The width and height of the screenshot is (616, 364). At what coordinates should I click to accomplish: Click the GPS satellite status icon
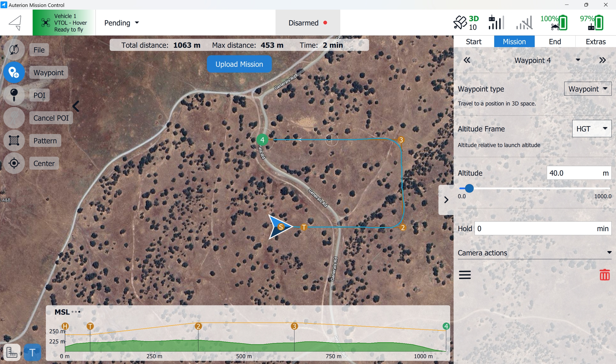click(x=460, y=23)
